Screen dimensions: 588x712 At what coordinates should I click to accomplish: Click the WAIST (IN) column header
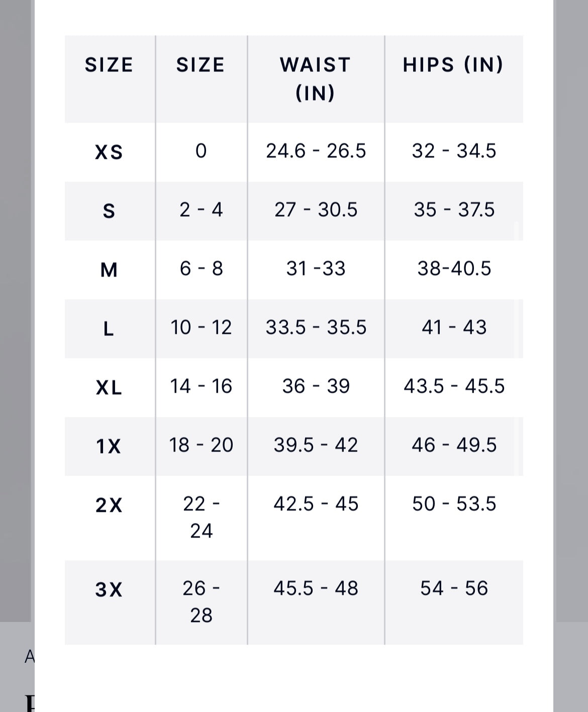315,78
